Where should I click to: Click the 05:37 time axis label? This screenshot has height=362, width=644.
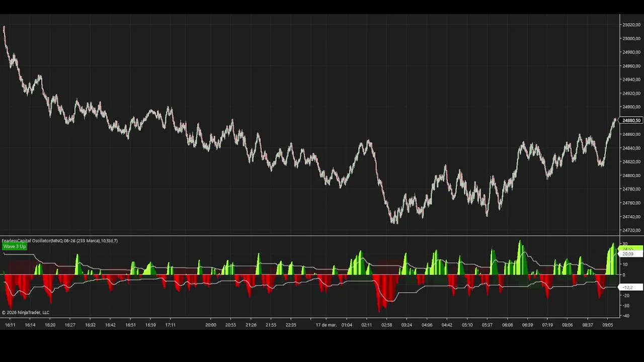pos(487,325)
